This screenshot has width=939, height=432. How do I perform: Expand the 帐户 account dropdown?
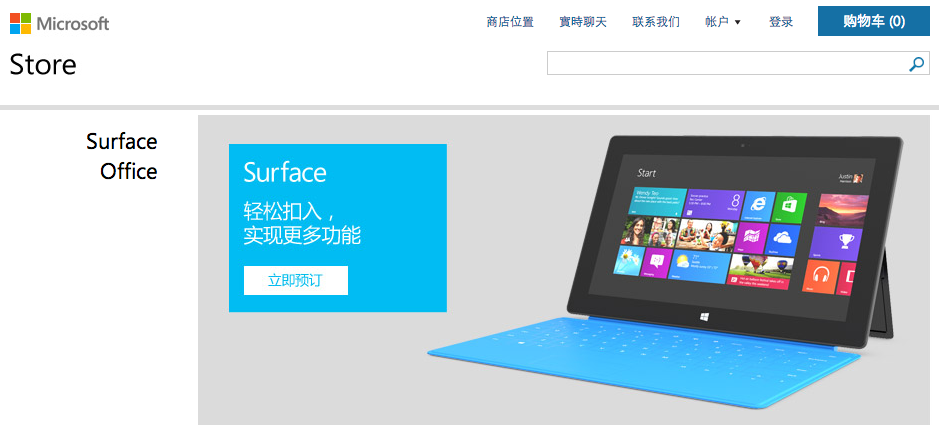[x=723, y=22]
